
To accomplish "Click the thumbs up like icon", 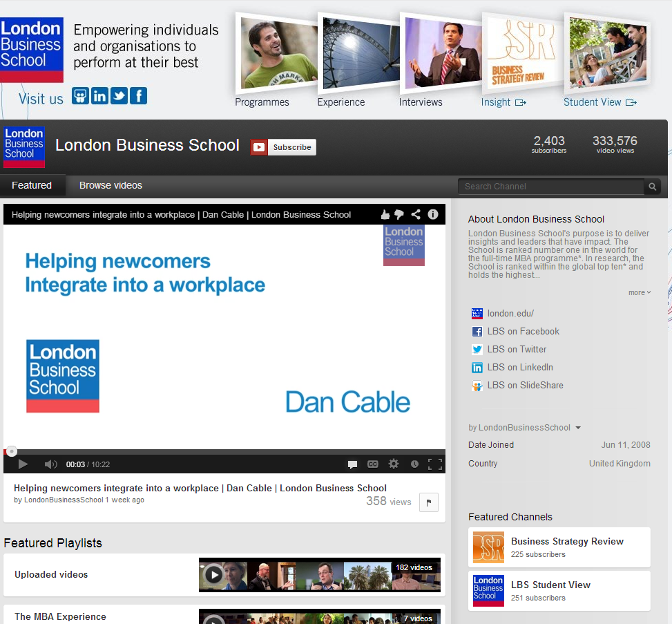I will pos(385,215).
